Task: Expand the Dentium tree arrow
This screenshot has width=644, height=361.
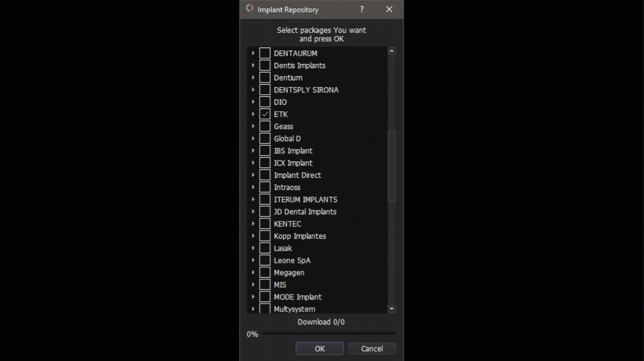Action: coord(253,77)
